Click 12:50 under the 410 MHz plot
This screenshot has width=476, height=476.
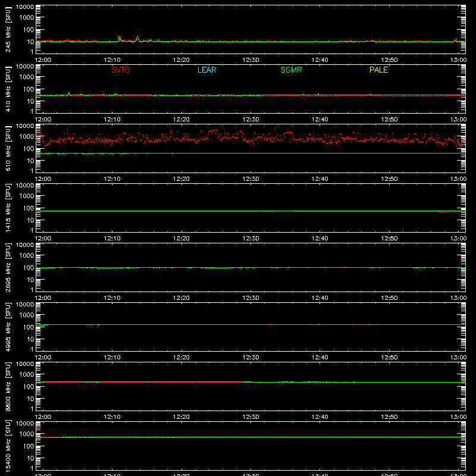click(389, 120)
